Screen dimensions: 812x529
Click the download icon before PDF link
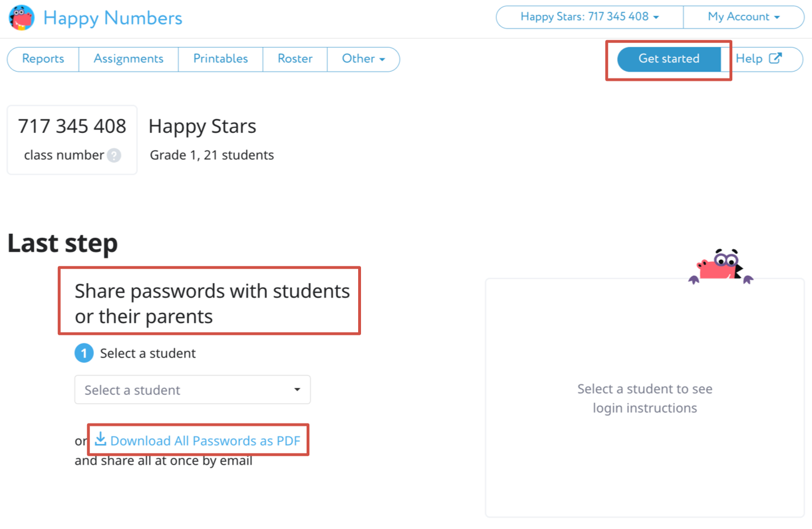[x=101, y=440]
